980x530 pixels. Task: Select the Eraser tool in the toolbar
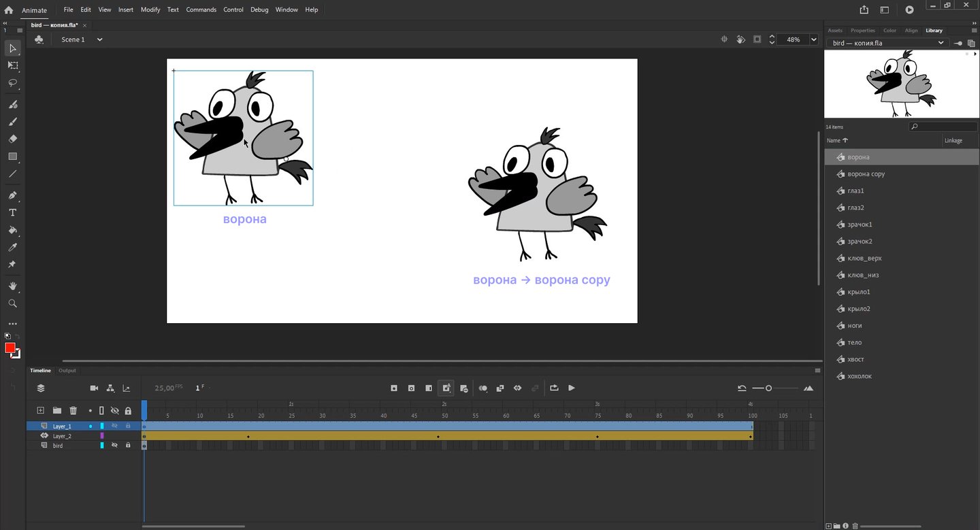click(x=12, y=139)
